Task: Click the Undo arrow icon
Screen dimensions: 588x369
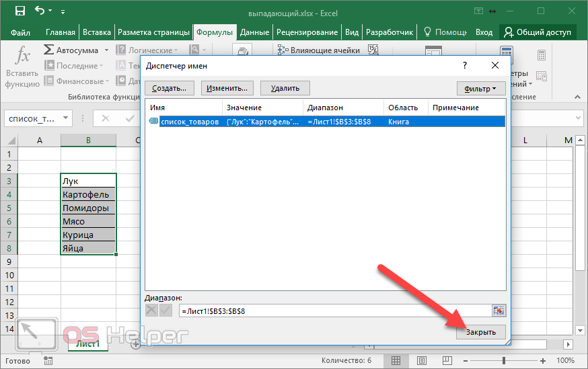Action: click(40, 11)
